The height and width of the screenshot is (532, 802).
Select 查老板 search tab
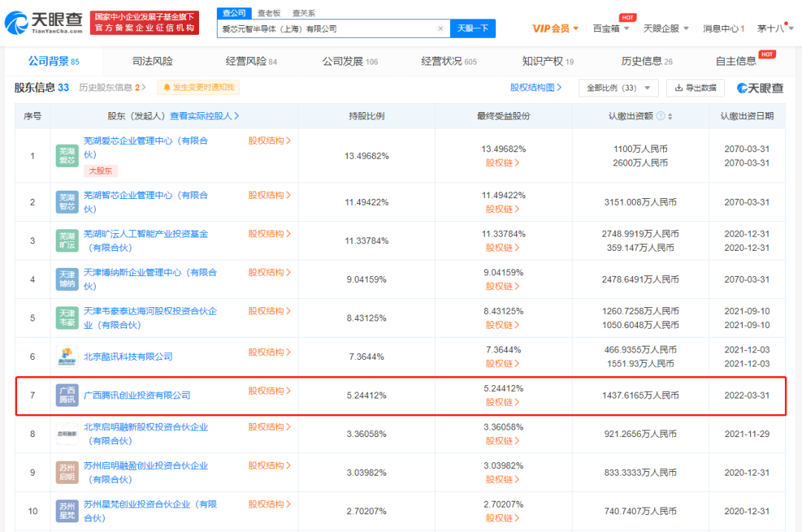(x=269, y=13)
